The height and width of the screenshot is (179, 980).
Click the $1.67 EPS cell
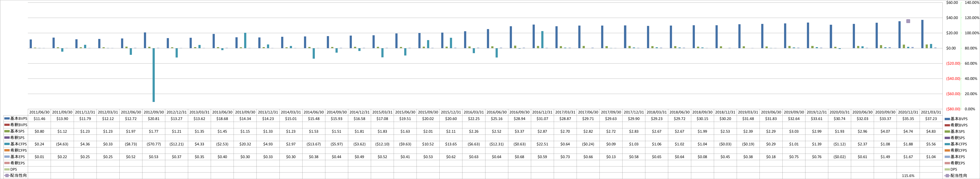click(x=908, y=157)
